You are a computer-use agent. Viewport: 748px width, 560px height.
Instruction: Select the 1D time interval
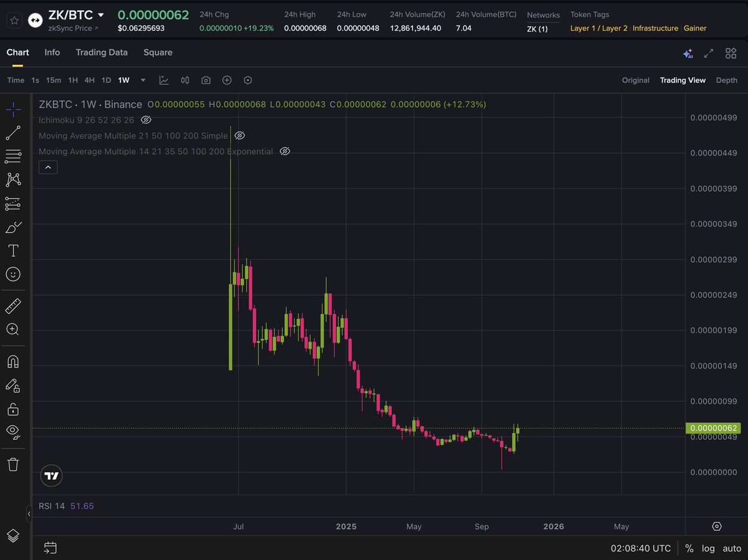coord(107,80)
